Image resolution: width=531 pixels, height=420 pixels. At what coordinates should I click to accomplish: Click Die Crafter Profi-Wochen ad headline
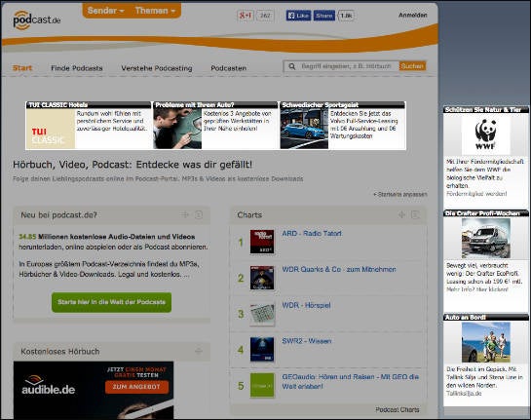(482, 213)
